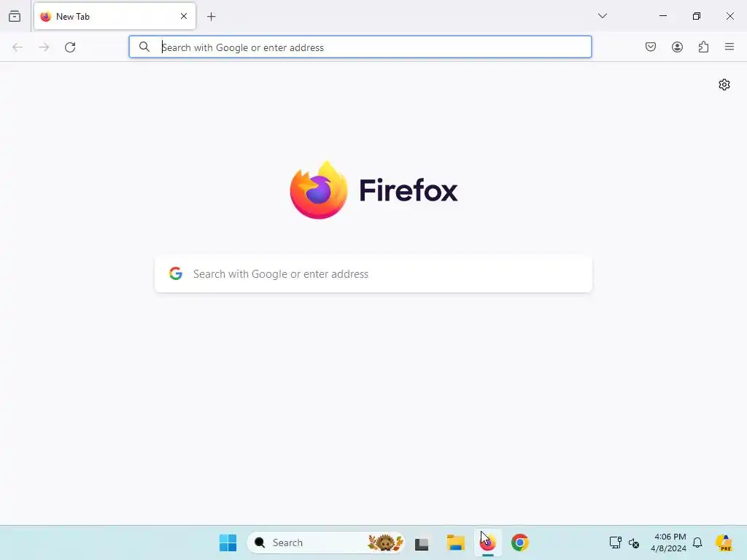Image resolution: width=747 pixels, height=560 pixels.
Task: Open the Extensions puzzle-piece menu
Action: (704, 47)
